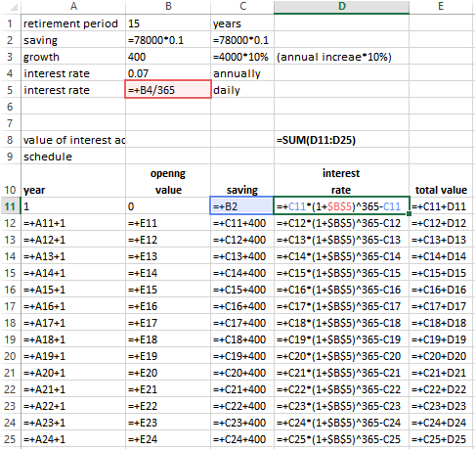Click cell A2 'saving'
The height and width of the screenshot is (450, 476).
click(73, 40)
